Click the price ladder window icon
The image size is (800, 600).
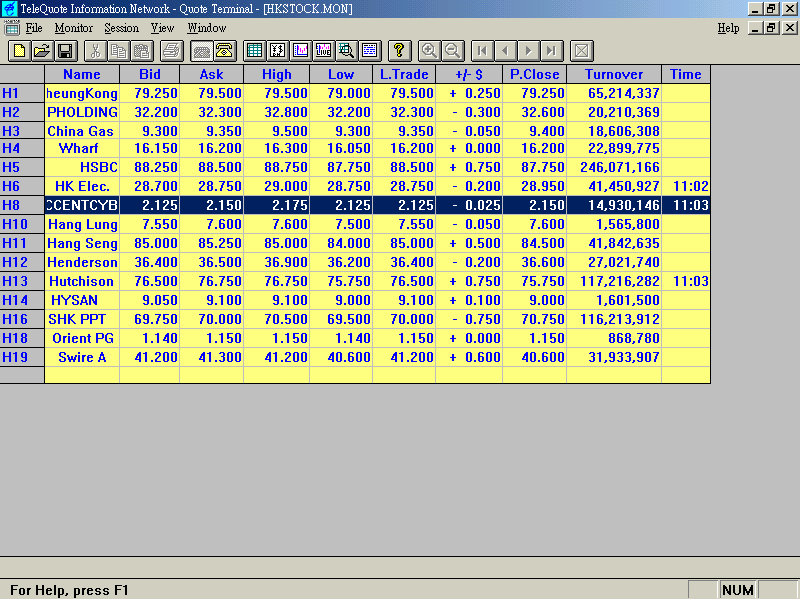tap(277, 51)
